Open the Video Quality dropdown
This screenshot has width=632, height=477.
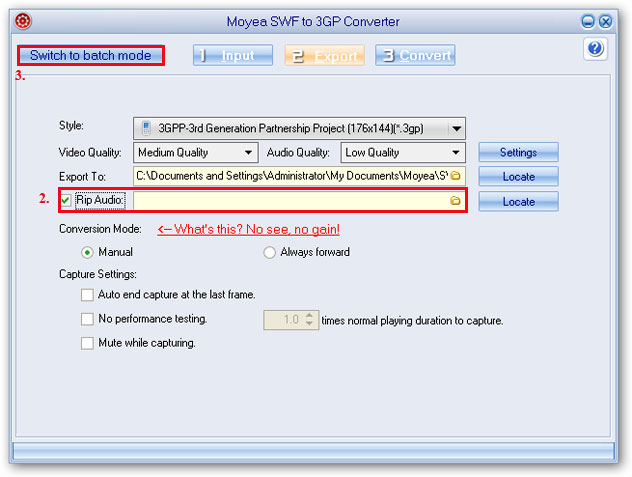point(196,153)
